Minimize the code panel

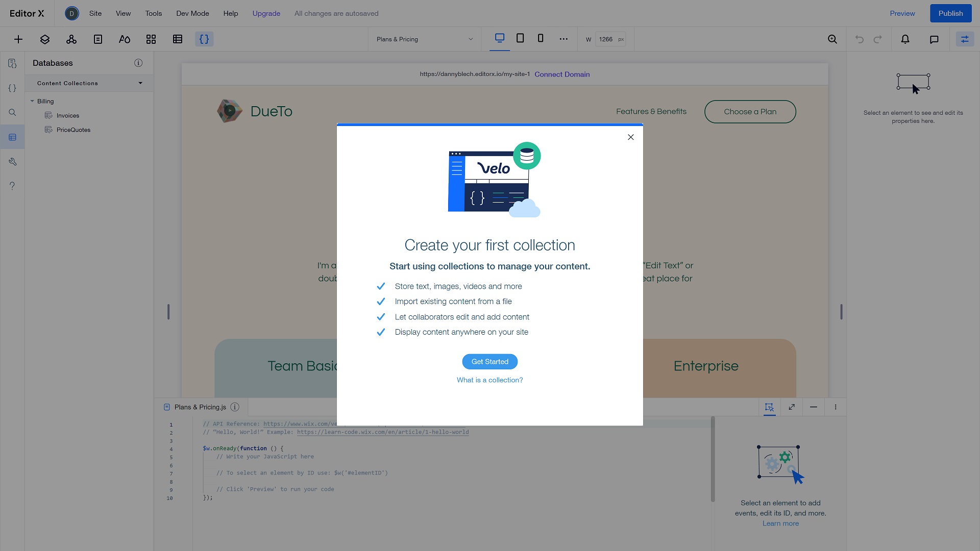(x=814, y=407)
